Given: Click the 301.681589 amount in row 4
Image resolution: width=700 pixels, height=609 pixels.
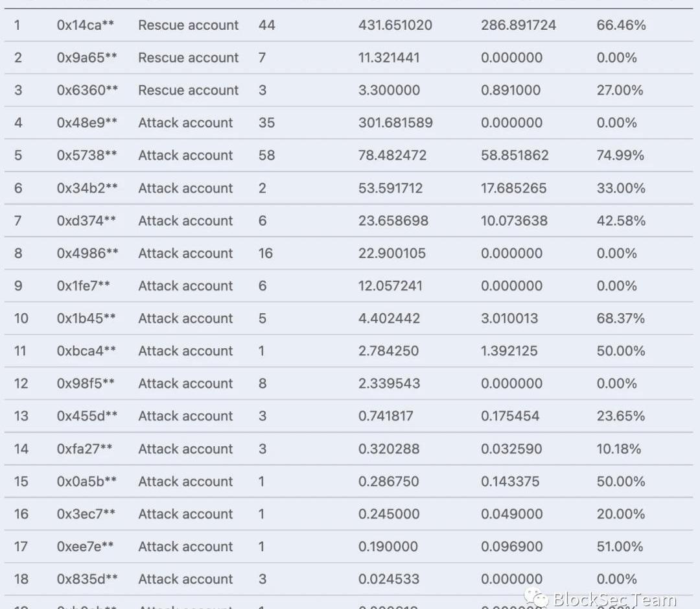Looking at the screenshot, I should [395, 123].
